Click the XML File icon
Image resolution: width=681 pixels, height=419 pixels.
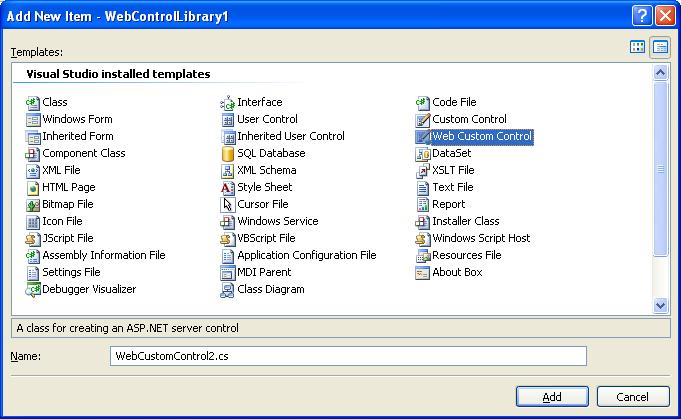coord(33,171)
